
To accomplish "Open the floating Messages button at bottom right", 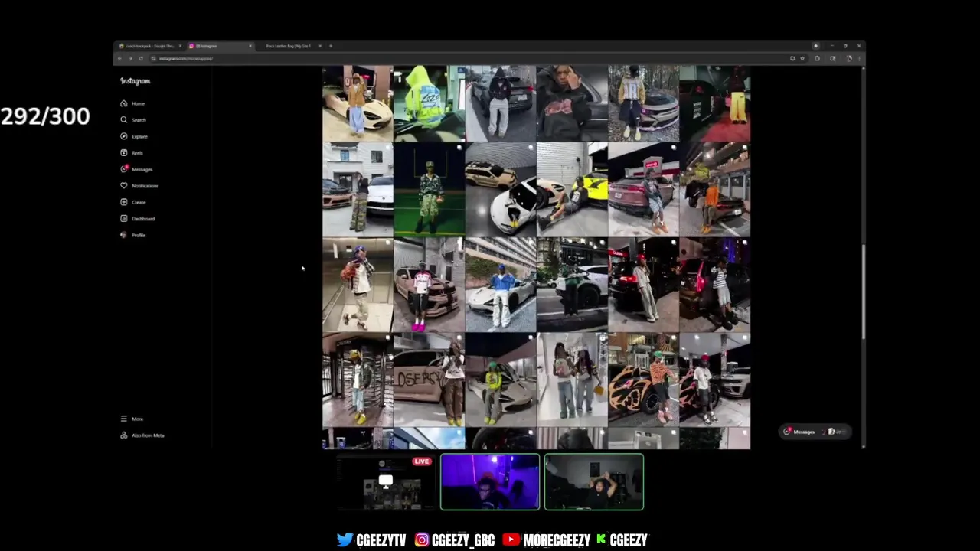I will pyautogui.click(x=814, y=432).
